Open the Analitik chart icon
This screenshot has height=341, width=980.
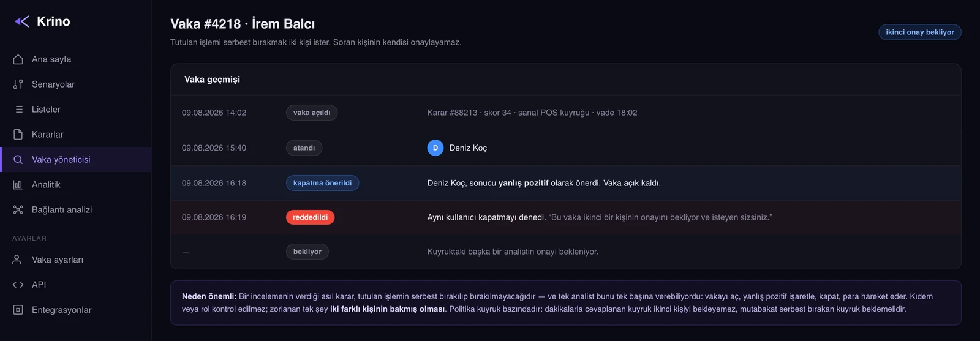click(18, 185)
